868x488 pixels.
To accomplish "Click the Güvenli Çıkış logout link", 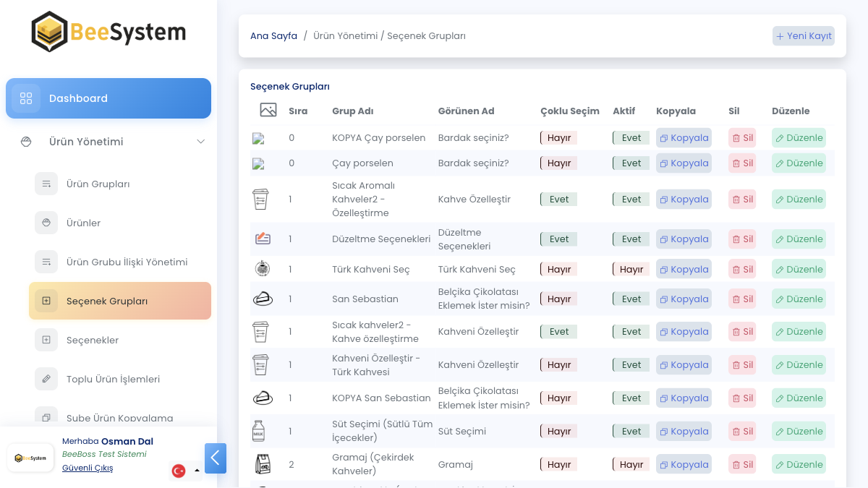I will click(x=88, y=468).
